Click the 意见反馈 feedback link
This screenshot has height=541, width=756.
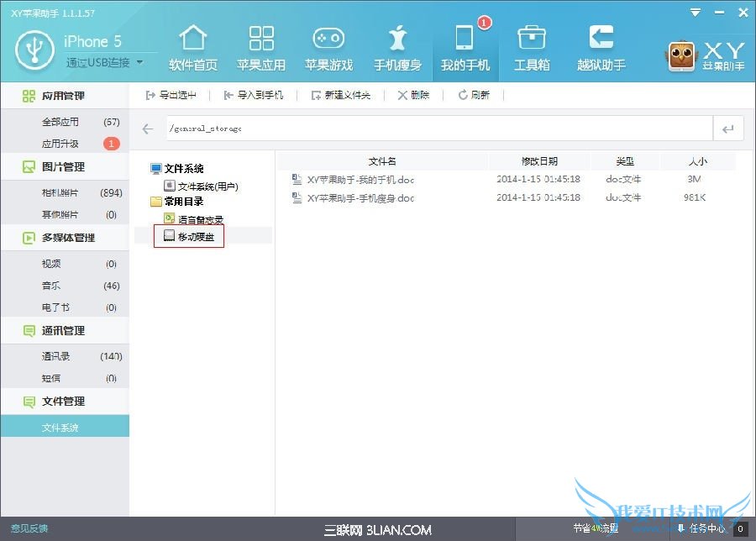tap(29, 528)
